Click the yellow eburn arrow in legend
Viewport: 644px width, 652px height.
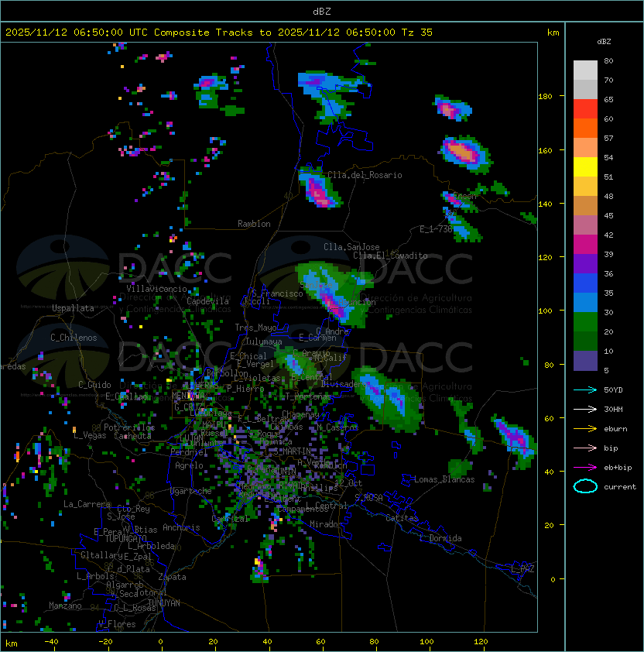[585, 429]
